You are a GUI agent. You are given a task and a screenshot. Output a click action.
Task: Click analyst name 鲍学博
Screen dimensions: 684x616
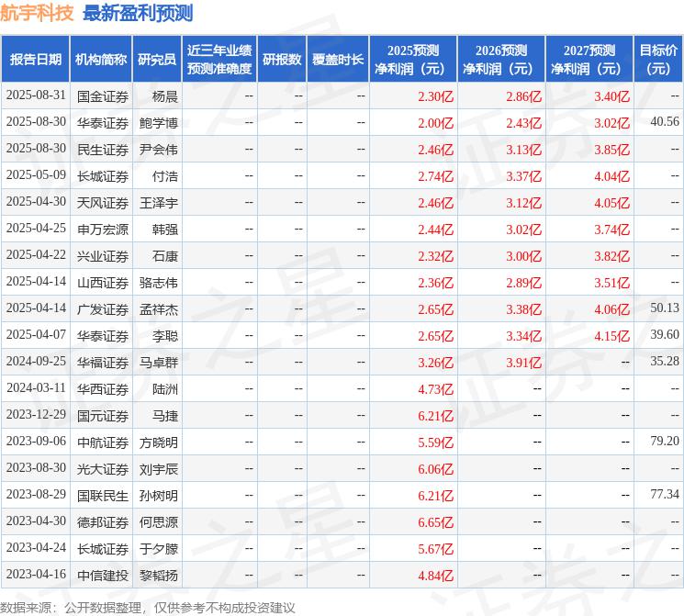point(158,123)
